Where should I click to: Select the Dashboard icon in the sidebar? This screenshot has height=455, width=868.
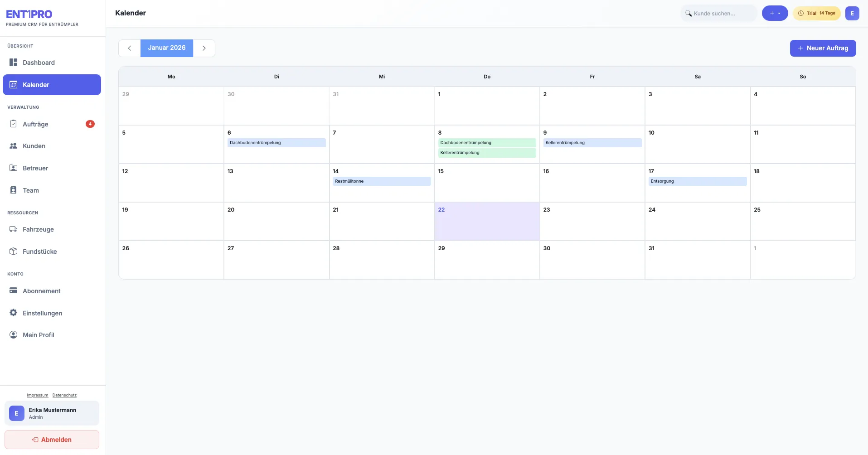[x=13, y=63]
